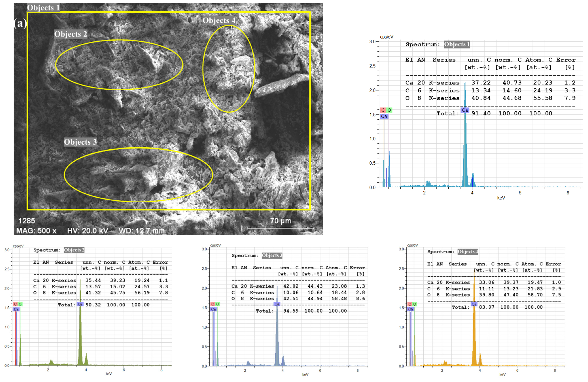Click the MAG: 500 x text on SEM image
This screenshot has height=382, width=588.
point(36,231)
